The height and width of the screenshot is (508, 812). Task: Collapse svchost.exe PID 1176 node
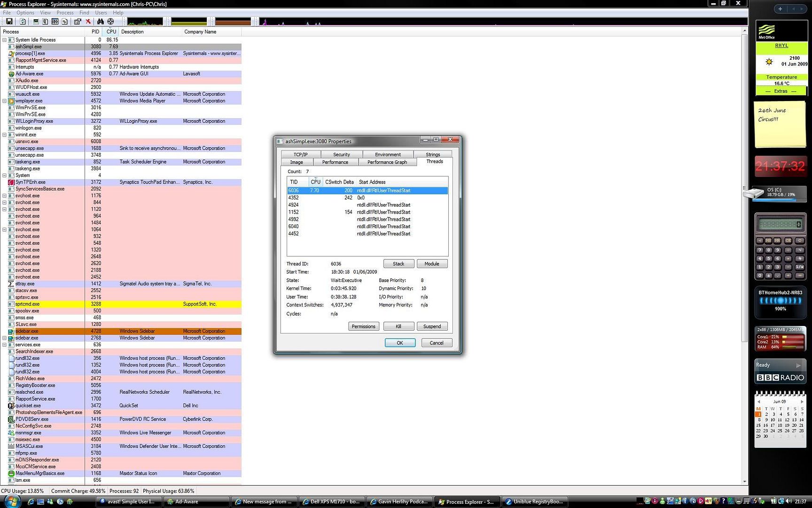[5, 196]
